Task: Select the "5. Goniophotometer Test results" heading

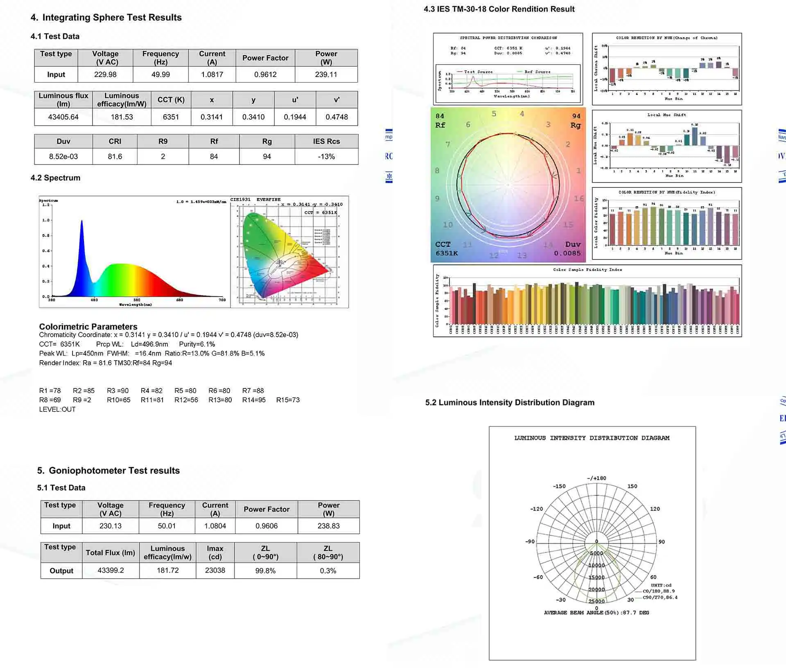Action: (x=108, y=471)
